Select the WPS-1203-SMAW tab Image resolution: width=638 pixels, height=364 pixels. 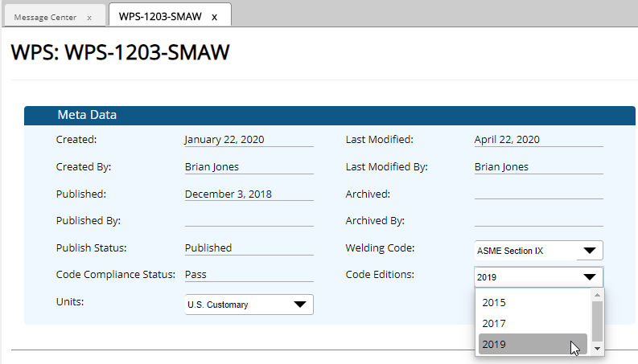pyautogui.click(x=160, y=16)
